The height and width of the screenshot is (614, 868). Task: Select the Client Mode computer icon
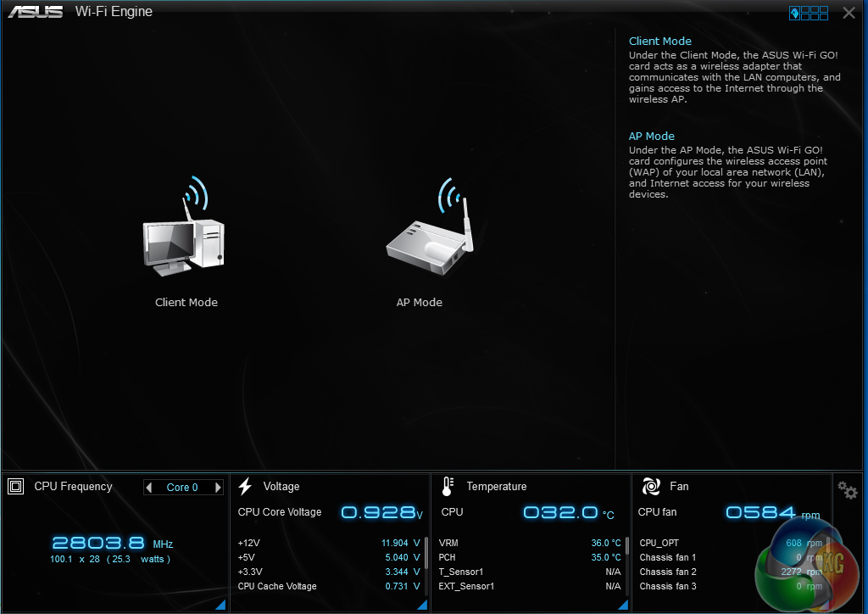click(184, 226)
